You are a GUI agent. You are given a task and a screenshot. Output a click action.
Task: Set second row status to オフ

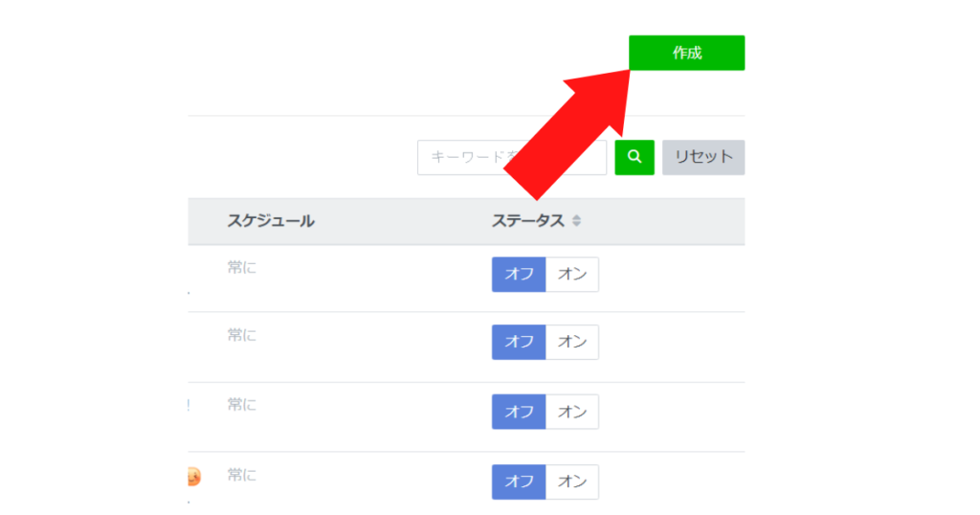pos(519,342)
